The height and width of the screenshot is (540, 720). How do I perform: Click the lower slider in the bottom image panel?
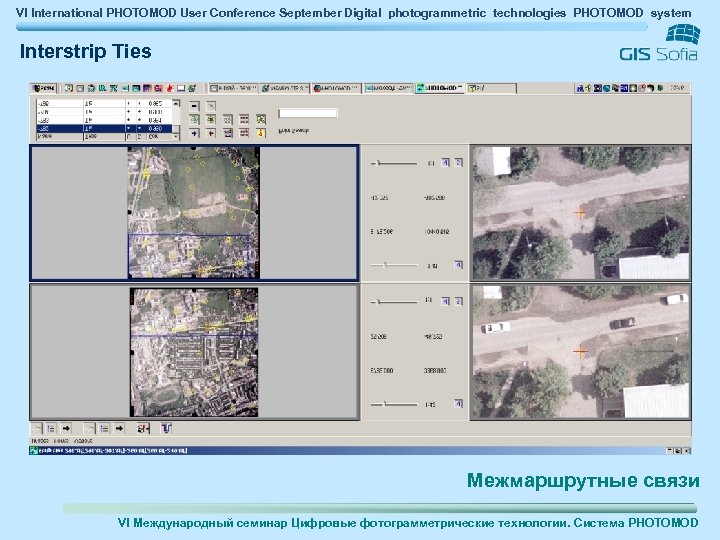click(x=394, y=405)
